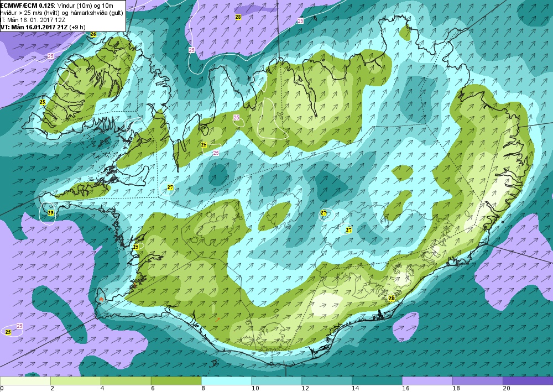The image size is (553, 392).
Task: Click the scale tick label '4'
Action: 102,389
